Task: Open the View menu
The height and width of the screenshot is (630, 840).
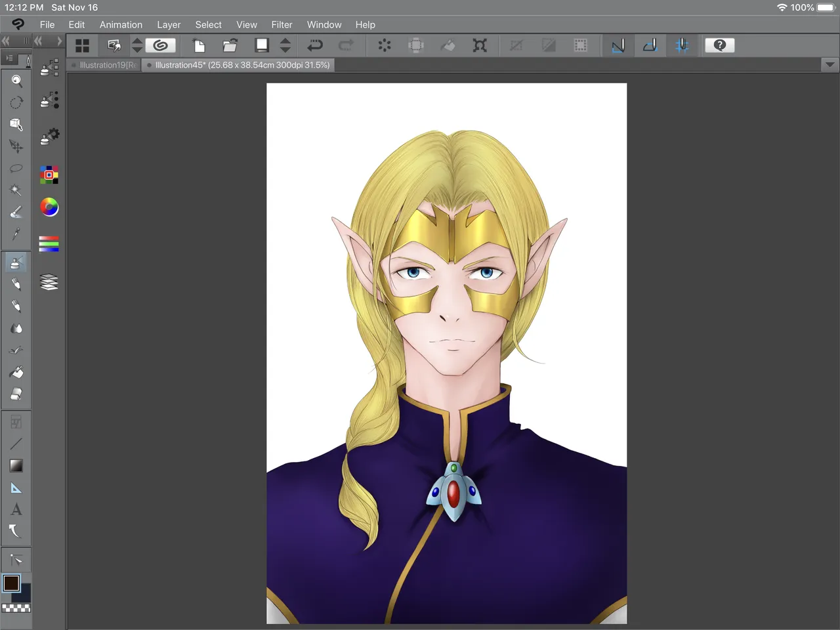Action: point(247,25)
